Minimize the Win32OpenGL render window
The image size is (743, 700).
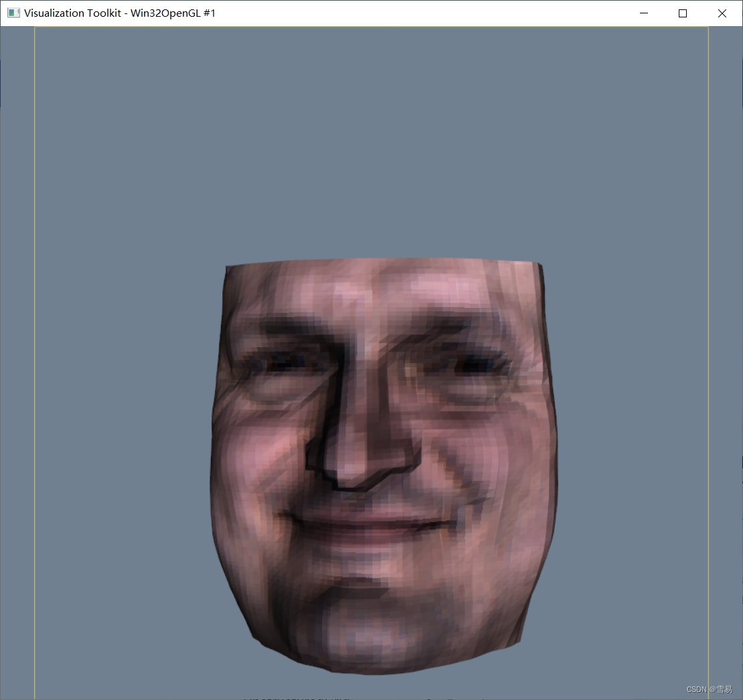point(643,13)
